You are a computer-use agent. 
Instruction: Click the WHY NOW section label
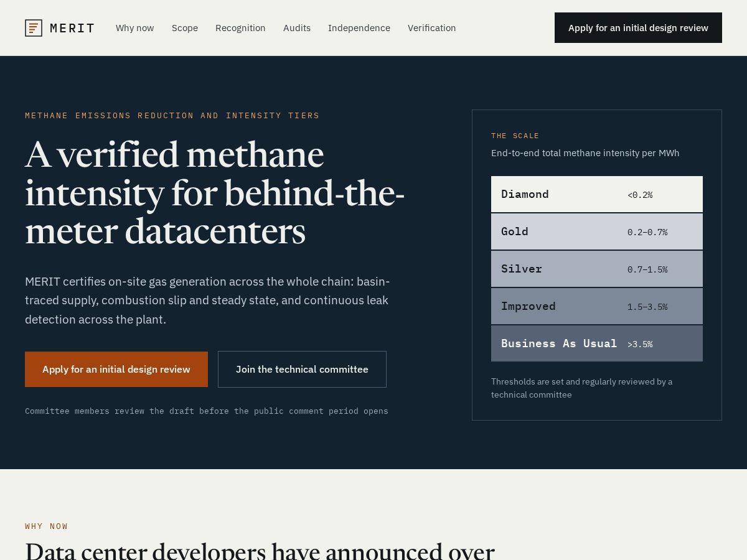tap(47, 526)
